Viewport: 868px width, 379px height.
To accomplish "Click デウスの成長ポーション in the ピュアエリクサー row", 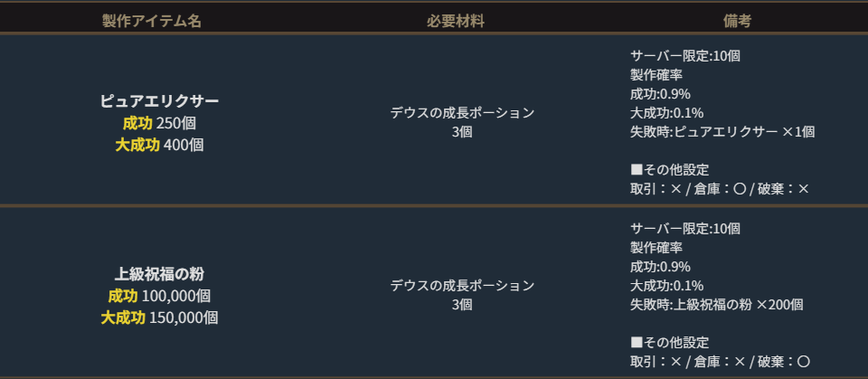I will point(462,113).
